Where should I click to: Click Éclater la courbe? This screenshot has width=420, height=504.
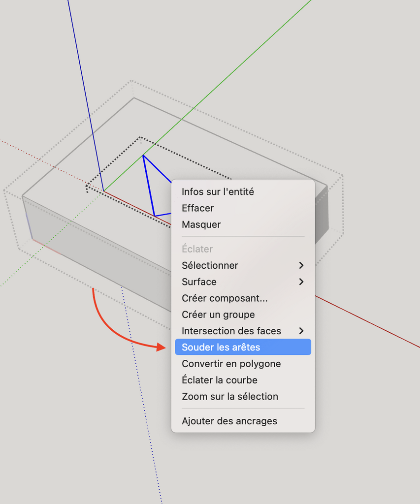pyautogui.click(x=243, y=380)
